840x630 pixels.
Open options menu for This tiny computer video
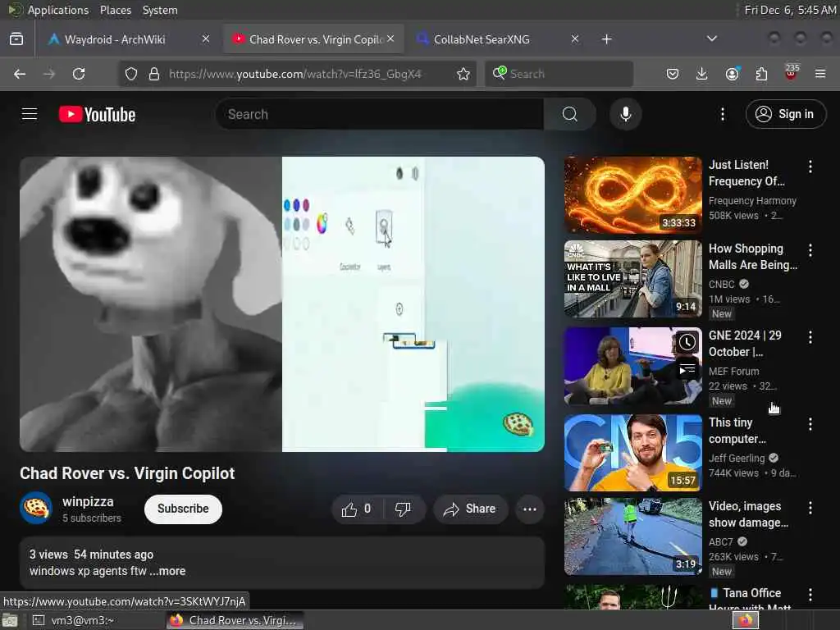[x=810, y=424]
